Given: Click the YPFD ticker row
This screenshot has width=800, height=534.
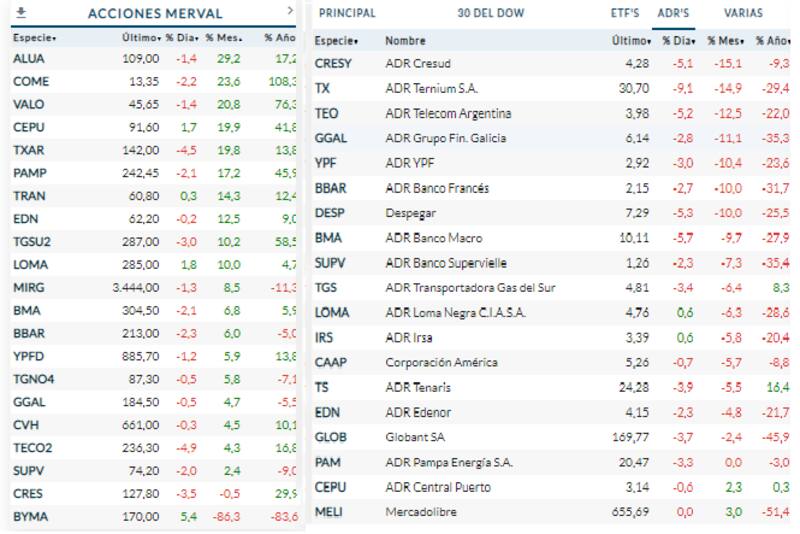Looking at the screenshot, I should [x=30, y=357].
